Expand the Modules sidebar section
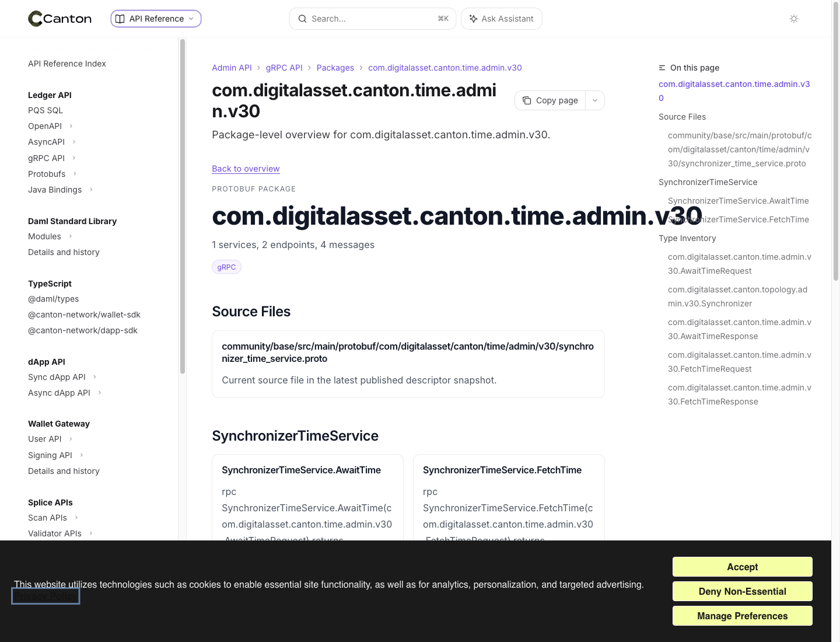The image size is (840, 642). (71, 236)
